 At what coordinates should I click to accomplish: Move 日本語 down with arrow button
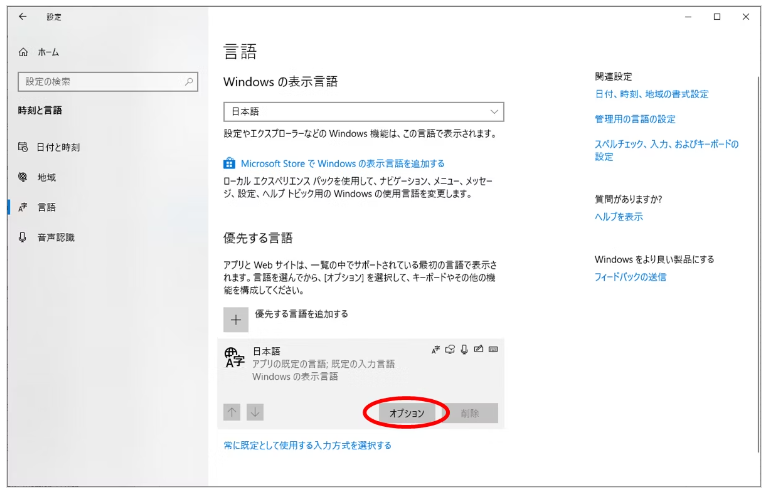click(255, 412)
